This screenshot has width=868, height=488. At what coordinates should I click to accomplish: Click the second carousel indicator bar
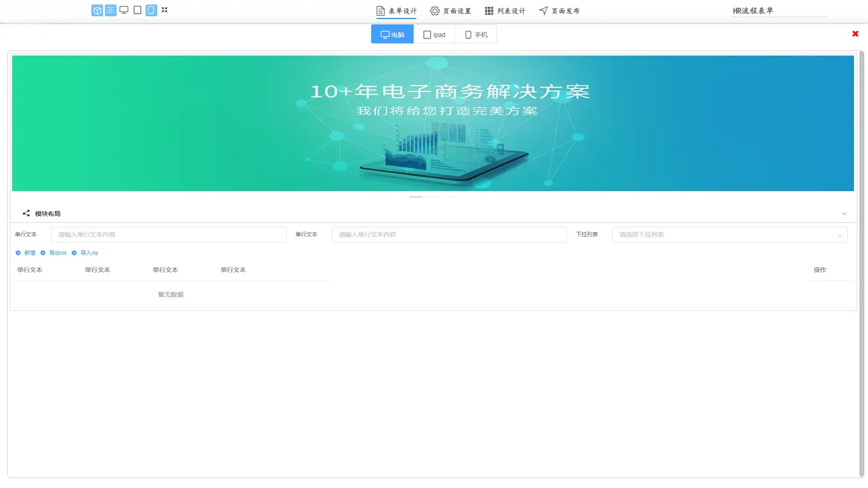[x=433, y=197]
